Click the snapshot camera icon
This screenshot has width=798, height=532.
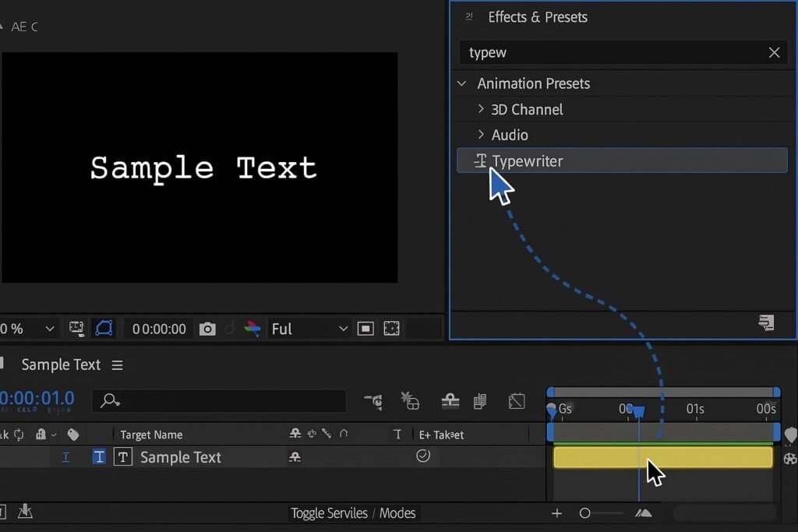point(207,329)
